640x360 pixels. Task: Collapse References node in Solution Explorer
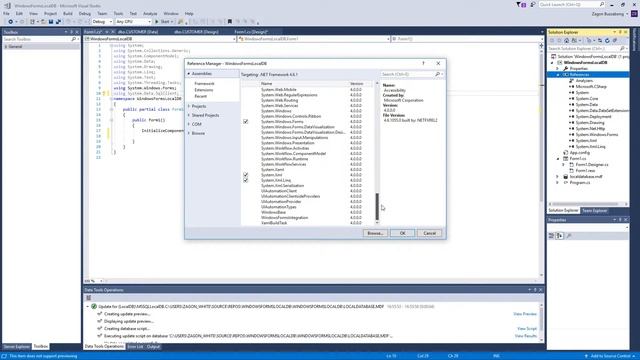pos(558,75)
